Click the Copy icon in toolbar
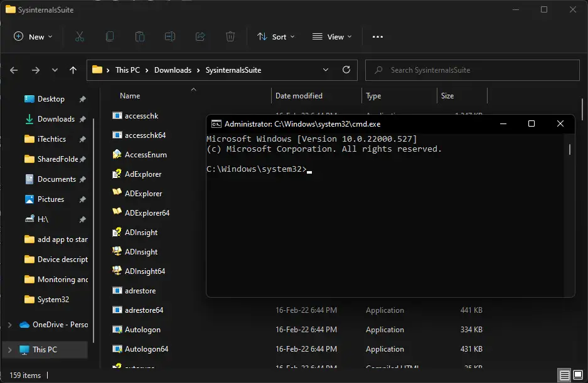Screen dimensions: 588x383 click(110, 37)
